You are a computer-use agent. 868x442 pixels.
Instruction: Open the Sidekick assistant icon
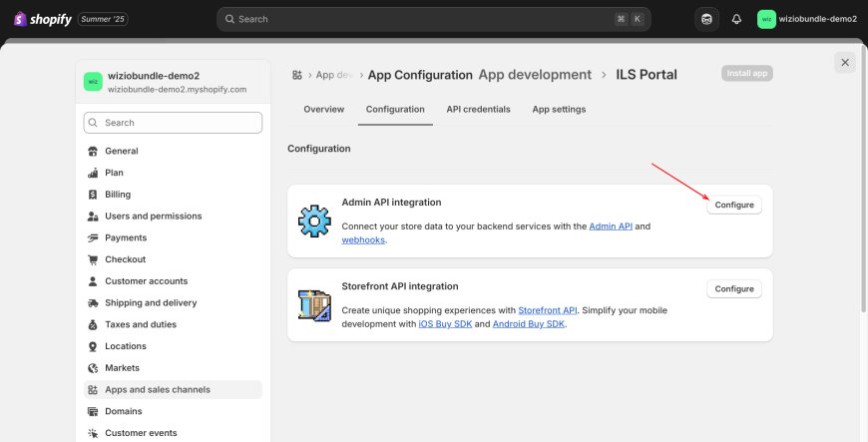coord(706,19)
